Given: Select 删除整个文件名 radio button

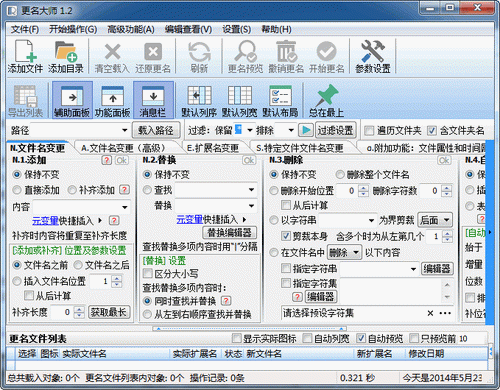Looking at the screenshot, I should (340, 174).
